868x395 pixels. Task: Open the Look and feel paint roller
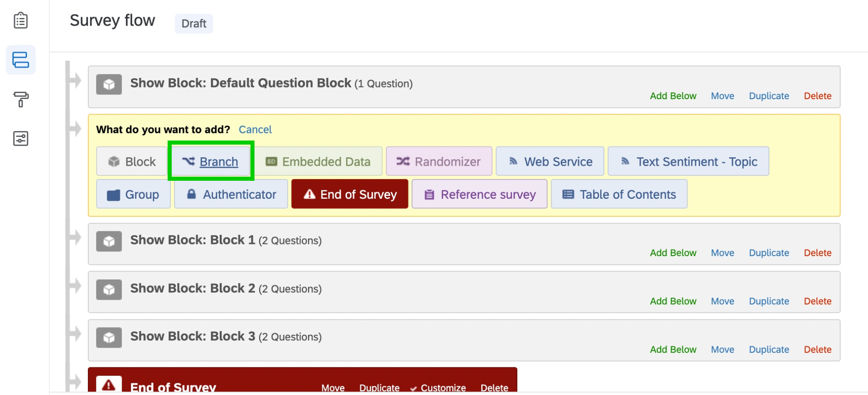click(x=21, y=99)
